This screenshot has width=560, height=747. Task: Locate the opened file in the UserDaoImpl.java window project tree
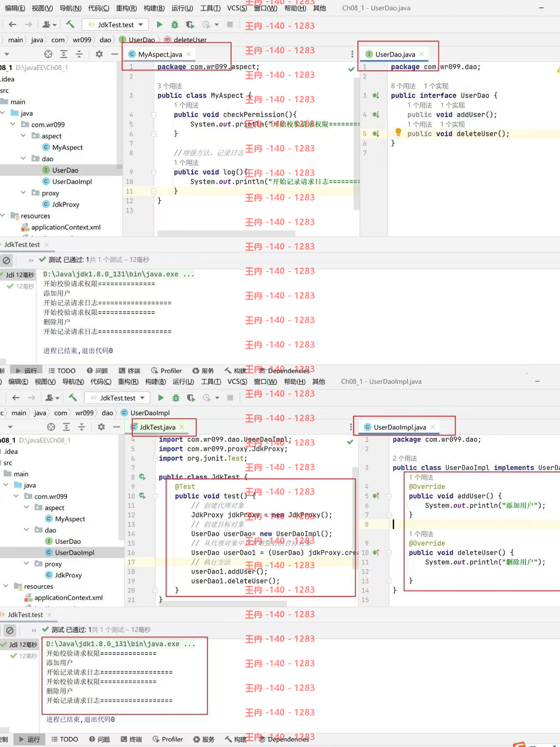point(51,426)
